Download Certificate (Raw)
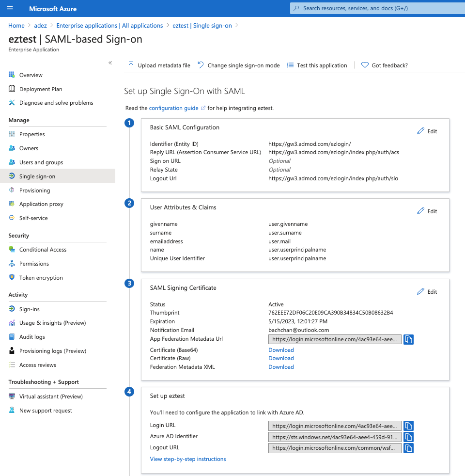 click(281, 358)
